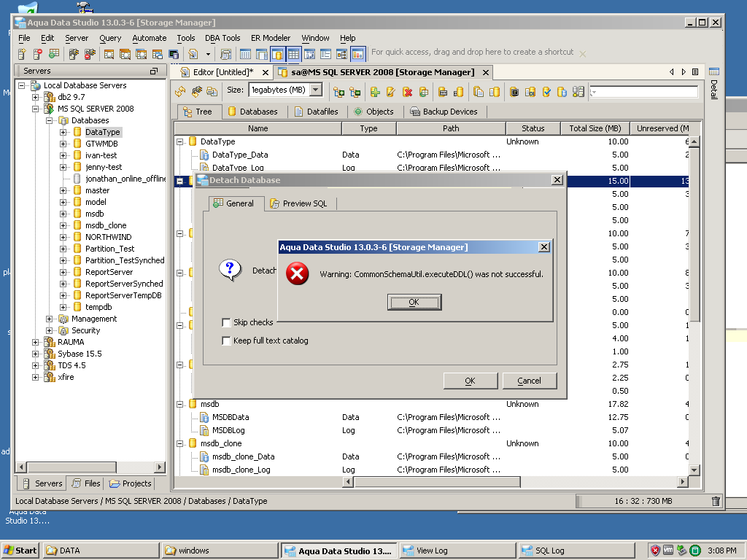Image resolution: width=747 pixels, height=560 pixels.
Task: Click the storage table horizontal scrollbar
Action: (x=516, y=482)
